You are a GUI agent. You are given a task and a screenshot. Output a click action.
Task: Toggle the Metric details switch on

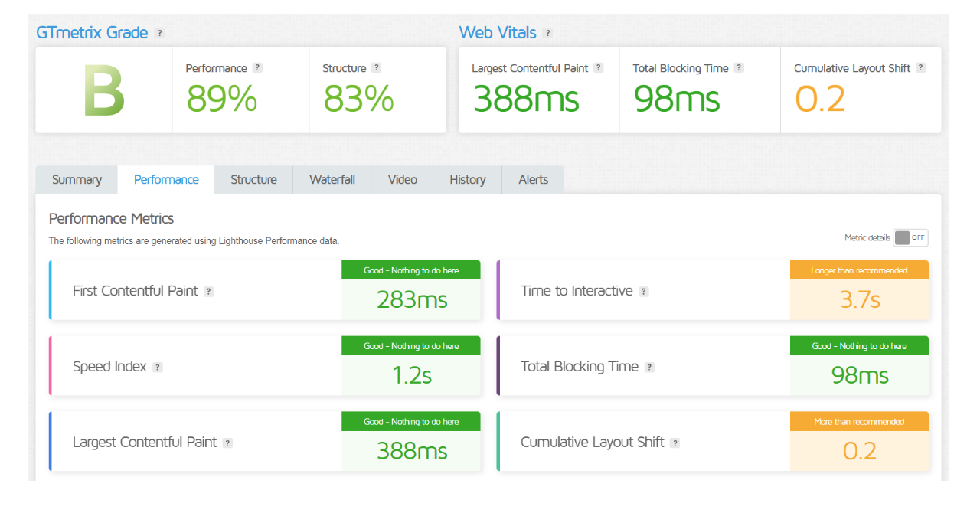(910, 237)
